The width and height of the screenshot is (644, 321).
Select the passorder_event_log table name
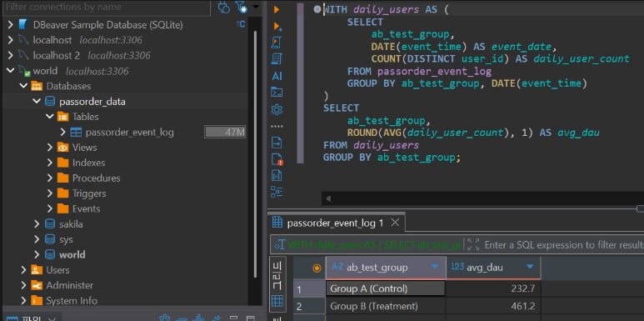(x=129, y=133)
